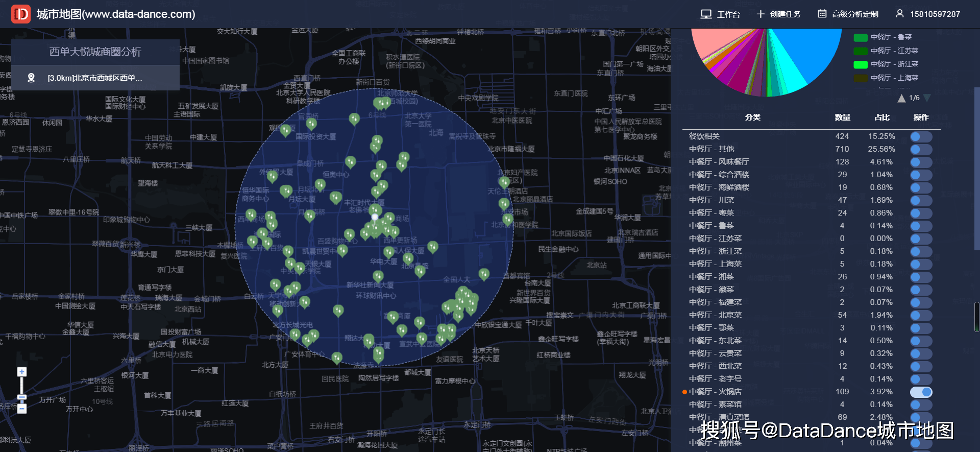
Task: Go to next legend page with down triangle
Action: [x=927, y=98]
